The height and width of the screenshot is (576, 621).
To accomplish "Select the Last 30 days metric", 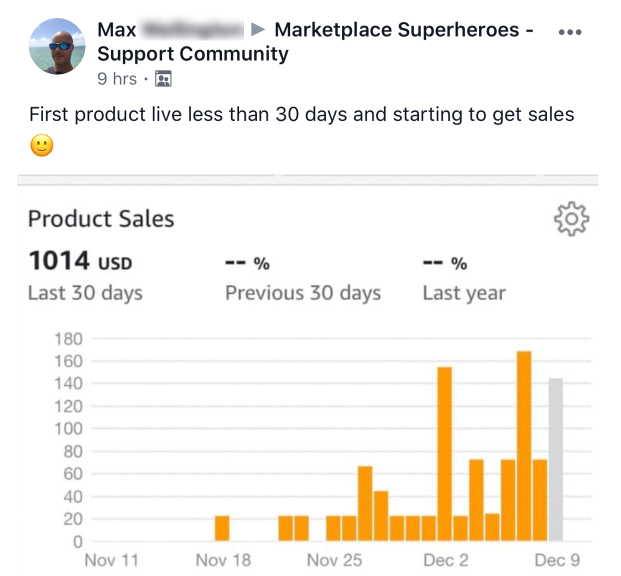I will pos(85,293).
